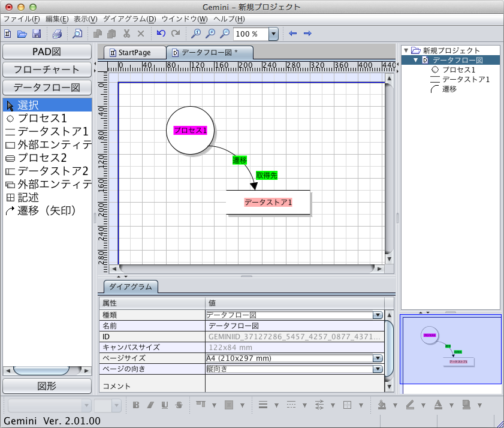Click the shadow color icon
504x428 pixels.
pos(466,405)
